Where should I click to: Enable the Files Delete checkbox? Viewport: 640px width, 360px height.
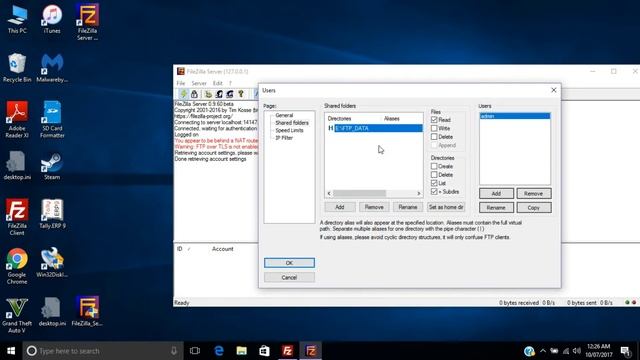click(434, 137)
